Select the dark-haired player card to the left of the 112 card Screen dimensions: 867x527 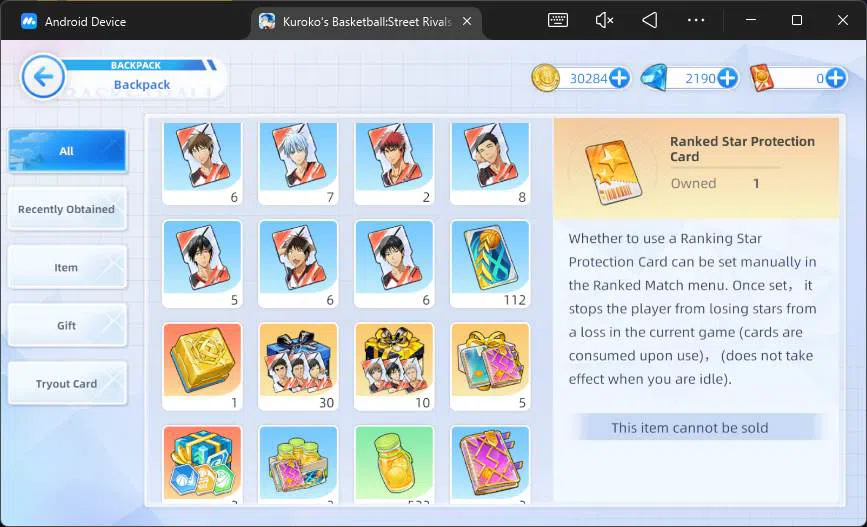coord(394,264)
